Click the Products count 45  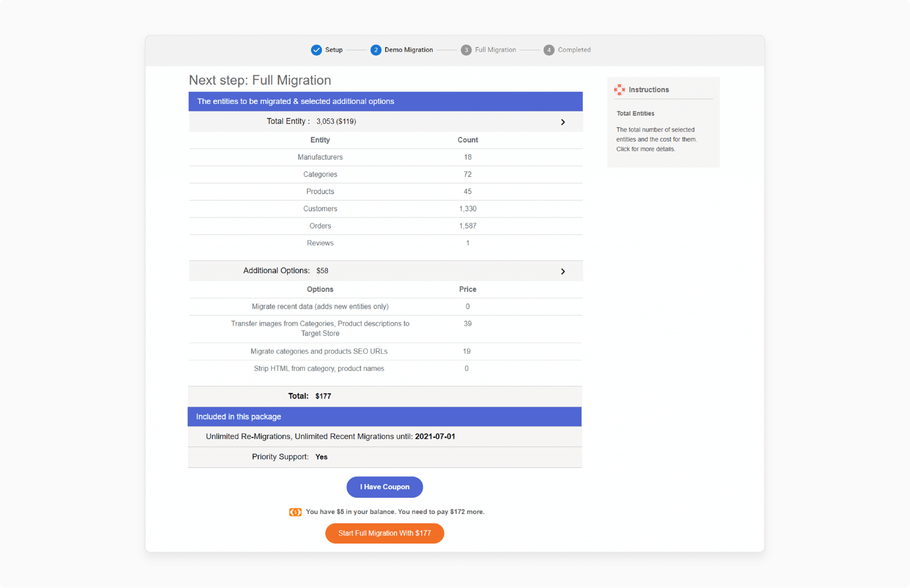click(x=468, y=192)
